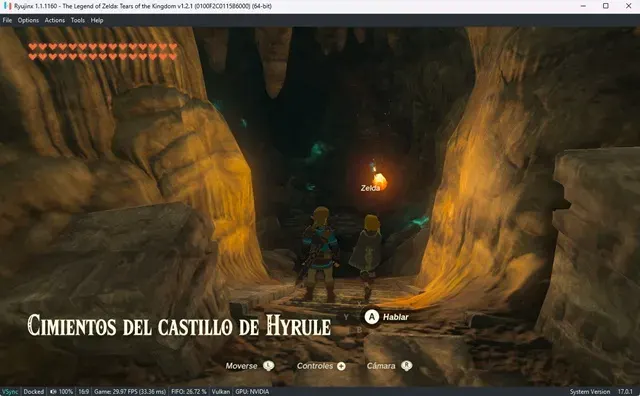Click the Hablar talk label
Viewport: 640px width, 396px height.
point(396,317)
